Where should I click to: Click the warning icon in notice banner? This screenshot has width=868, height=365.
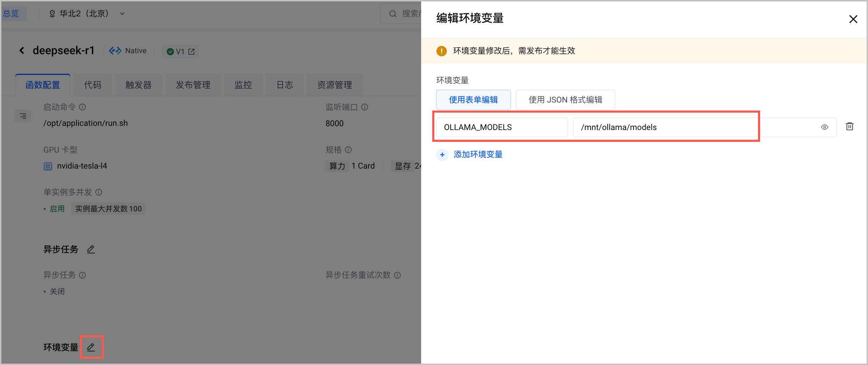point(442,51)
